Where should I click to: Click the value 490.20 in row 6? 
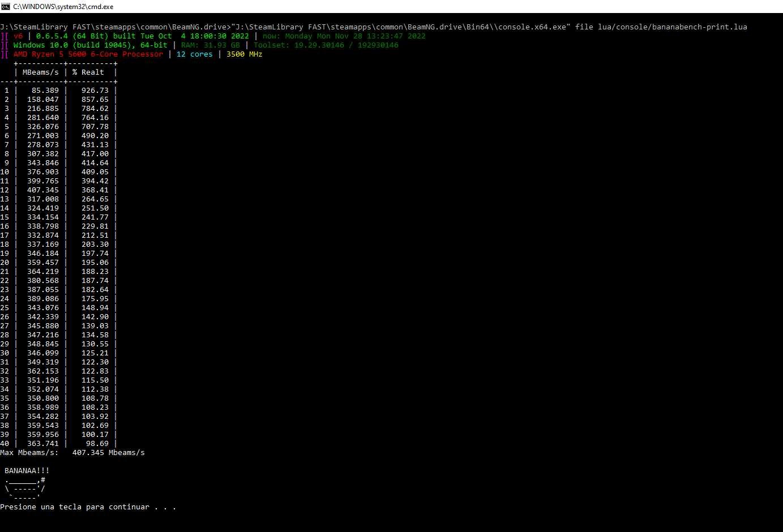point(95,136)
